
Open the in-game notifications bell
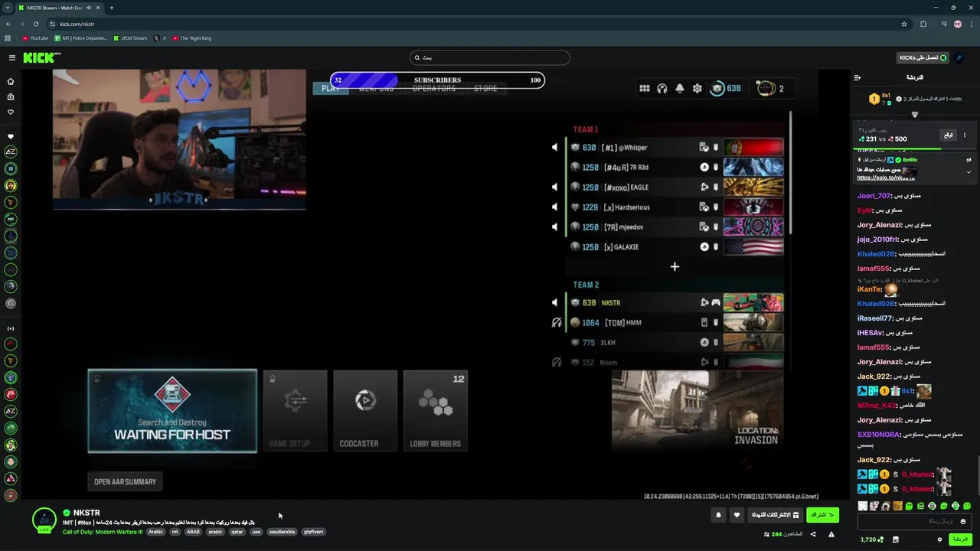(680, 89)
